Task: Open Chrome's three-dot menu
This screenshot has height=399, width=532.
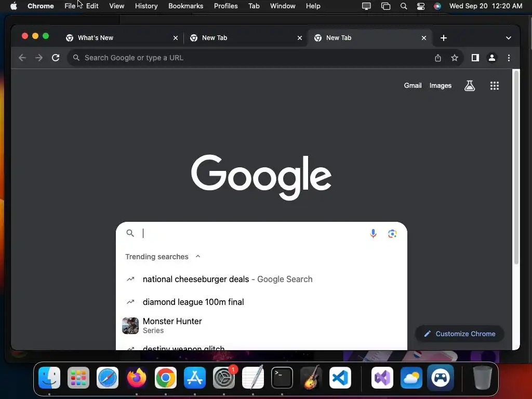Action: click(x=508, y=58)
